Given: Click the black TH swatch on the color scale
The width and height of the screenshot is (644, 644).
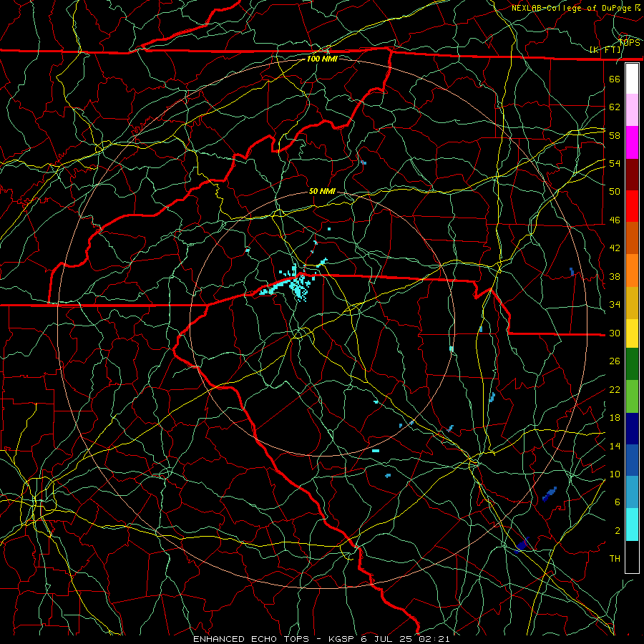Looking at the screenshot, I should pos(632,557).
